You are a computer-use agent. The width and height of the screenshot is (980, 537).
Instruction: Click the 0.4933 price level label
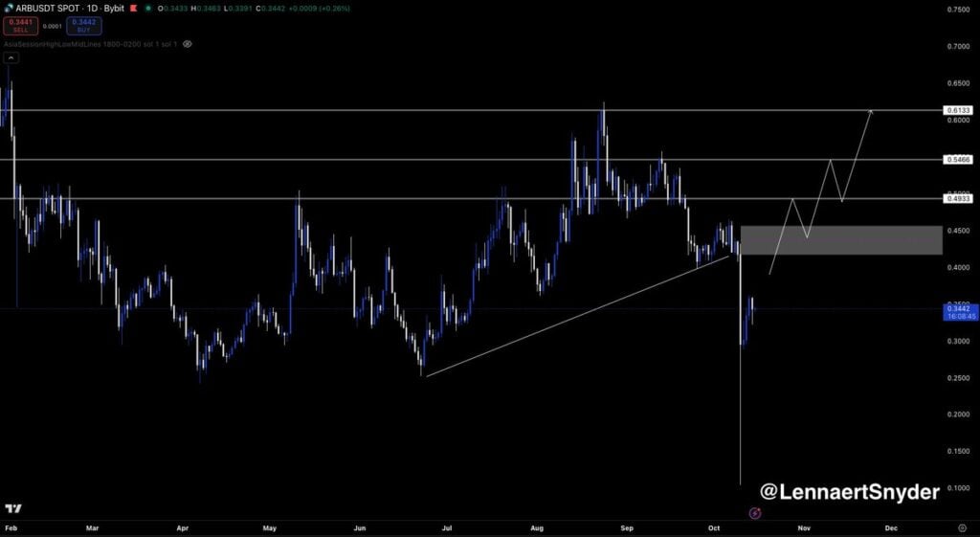point(957,198)
